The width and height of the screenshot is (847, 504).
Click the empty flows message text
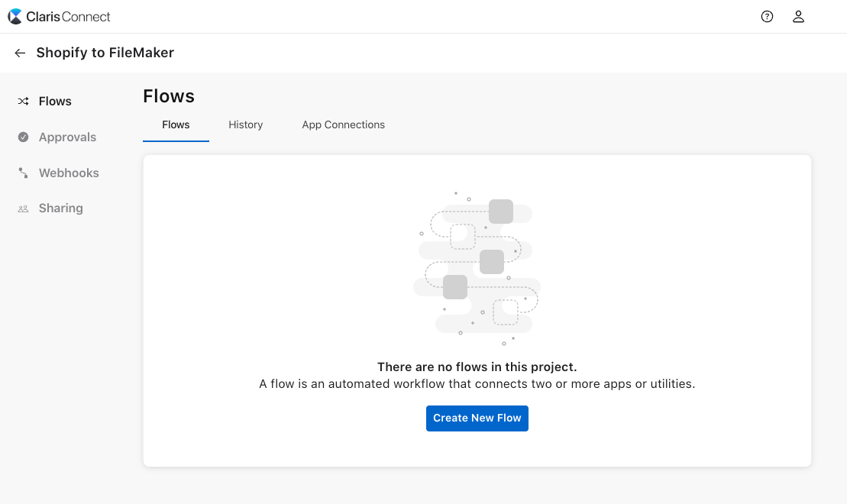pos(477,375)
